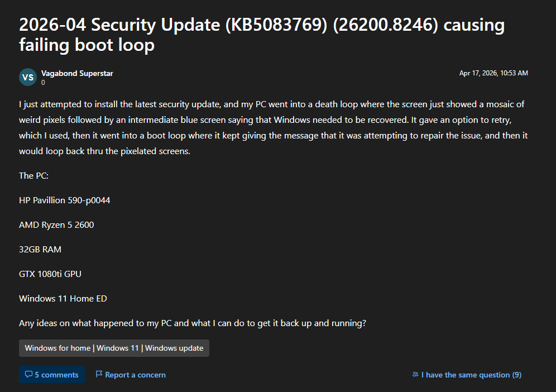556x392 pixels.
Task: Click the Apr 17, 2026 timestamp
Action: (x=493, y=73)
